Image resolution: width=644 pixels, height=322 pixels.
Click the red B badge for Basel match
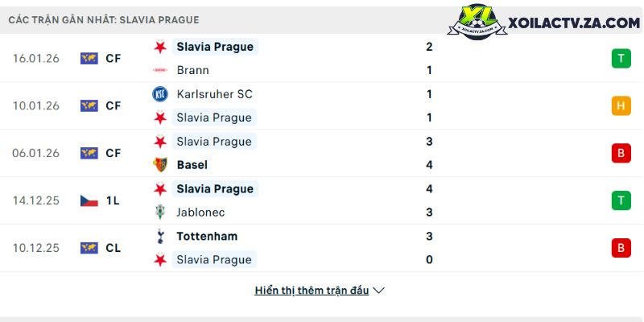point(621,153)
